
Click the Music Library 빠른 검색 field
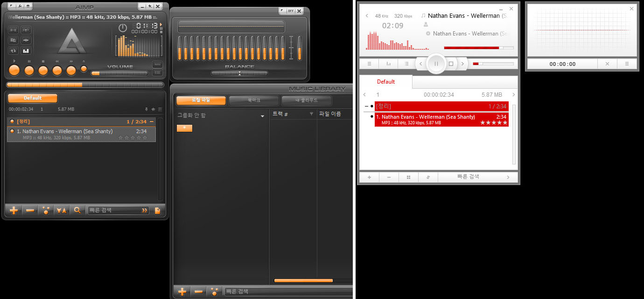point(288,292)
